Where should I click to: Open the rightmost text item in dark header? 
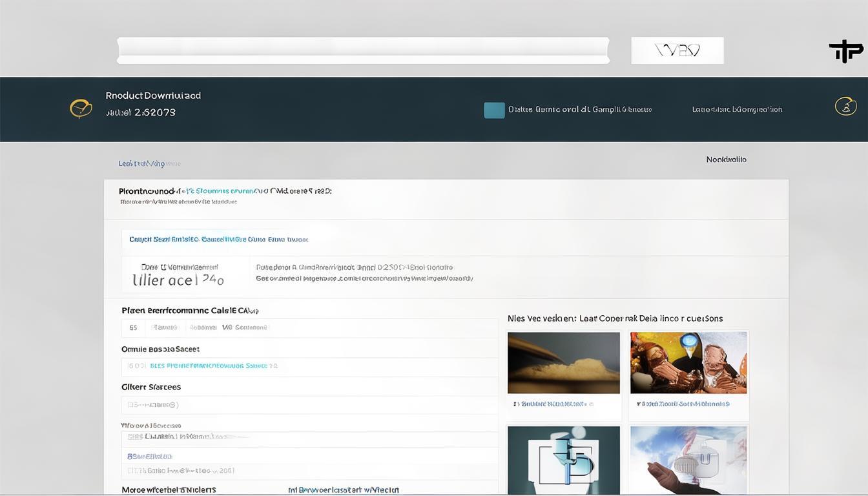pyautogui.click(x=737, y=110)
